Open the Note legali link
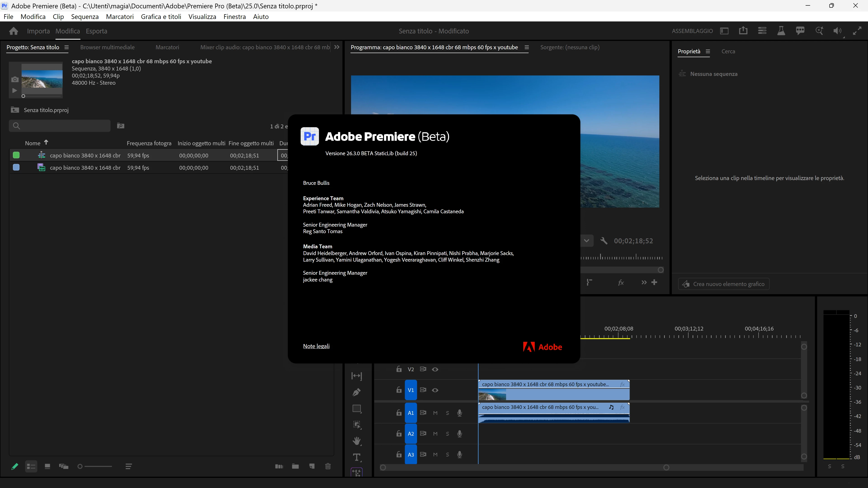 coord(316,346)
